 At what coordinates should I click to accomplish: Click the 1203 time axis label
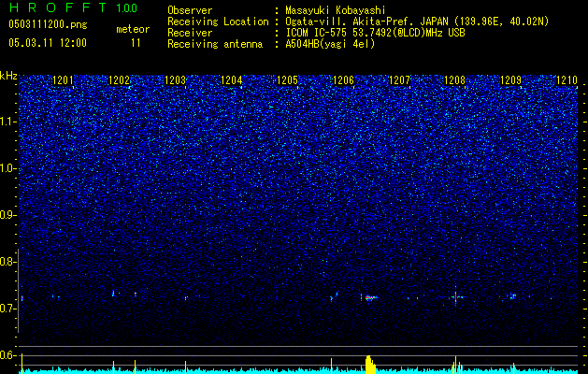click(175, 80)
